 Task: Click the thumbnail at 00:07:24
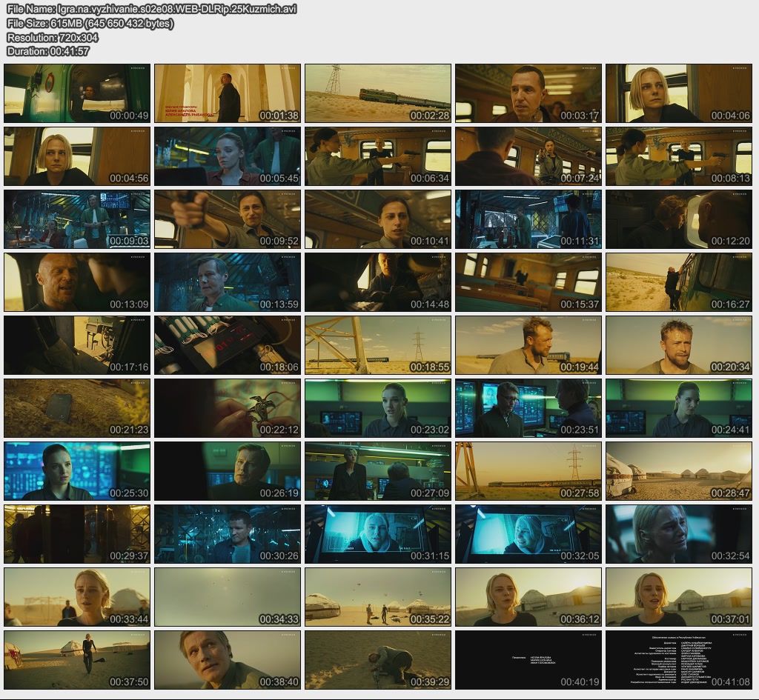coord(528,156)
